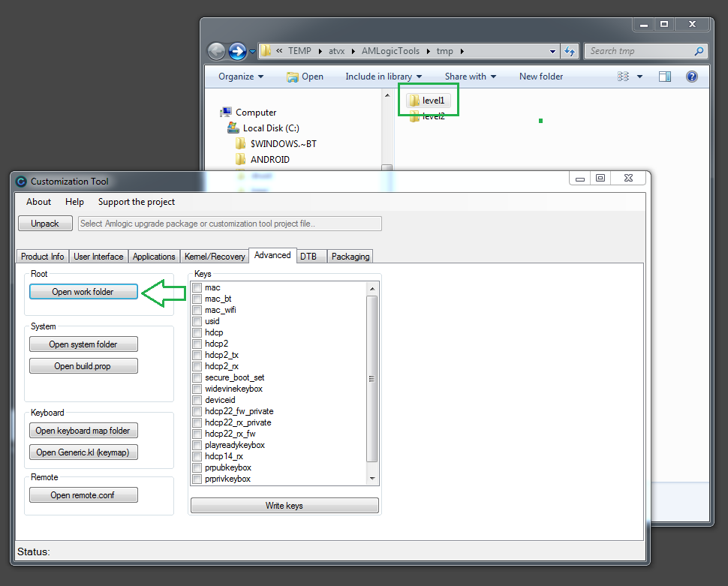Image resolution: width=728 pixels, height=586 pixels.
Task: Expand the arrow after tmp breadcrumb
Action: point(462,51)
